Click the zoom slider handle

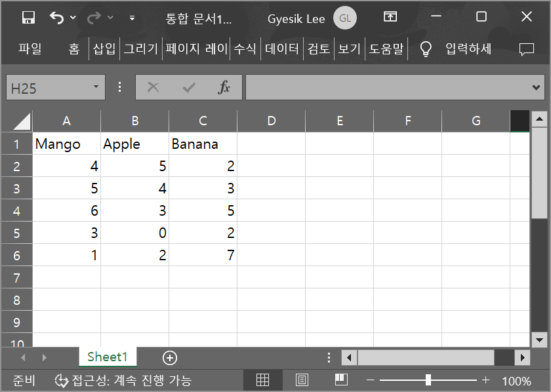click(x=428, y=380)
